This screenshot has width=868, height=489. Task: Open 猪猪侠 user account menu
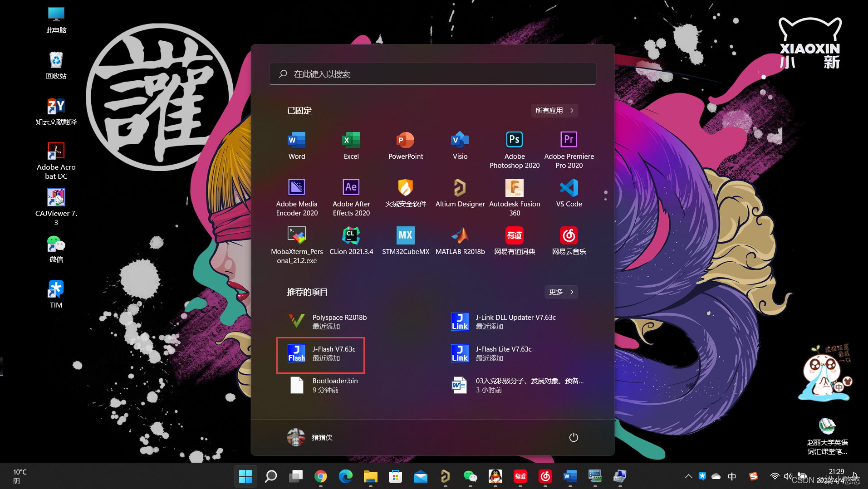[310, 437]
